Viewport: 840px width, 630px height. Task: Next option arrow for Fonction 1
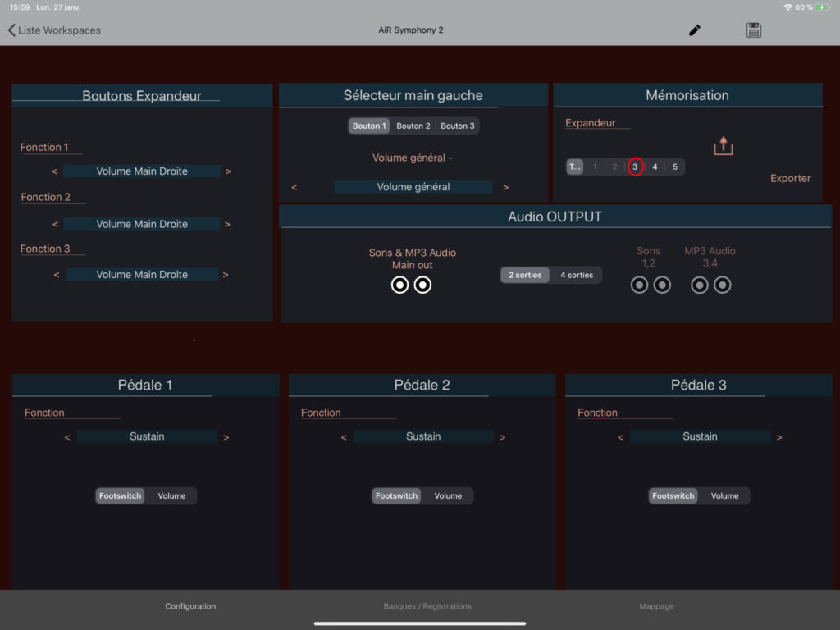[228, 171]
